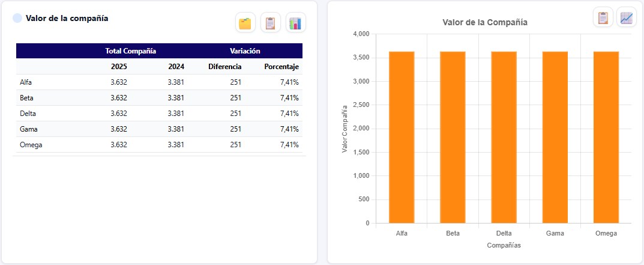The image size is (644, 265).
Task: Select the Omega row in the table
Action: point(160,145)
